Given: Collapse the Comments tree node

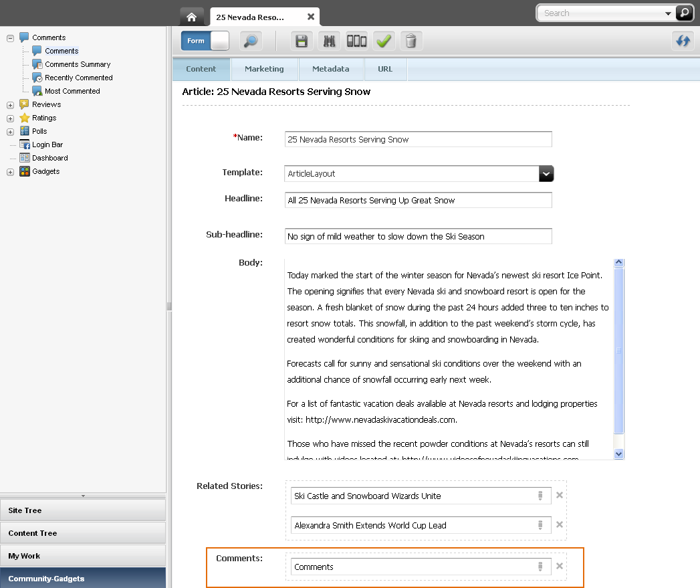Looking at the screenshot, I should pyautogui.click(x=10, y=38).
